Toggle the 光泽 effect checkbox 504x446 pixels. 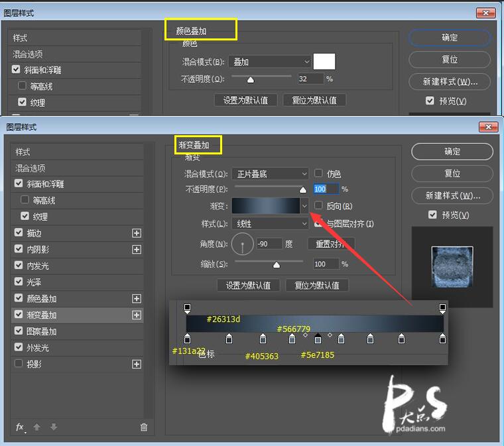coord(19,281)
